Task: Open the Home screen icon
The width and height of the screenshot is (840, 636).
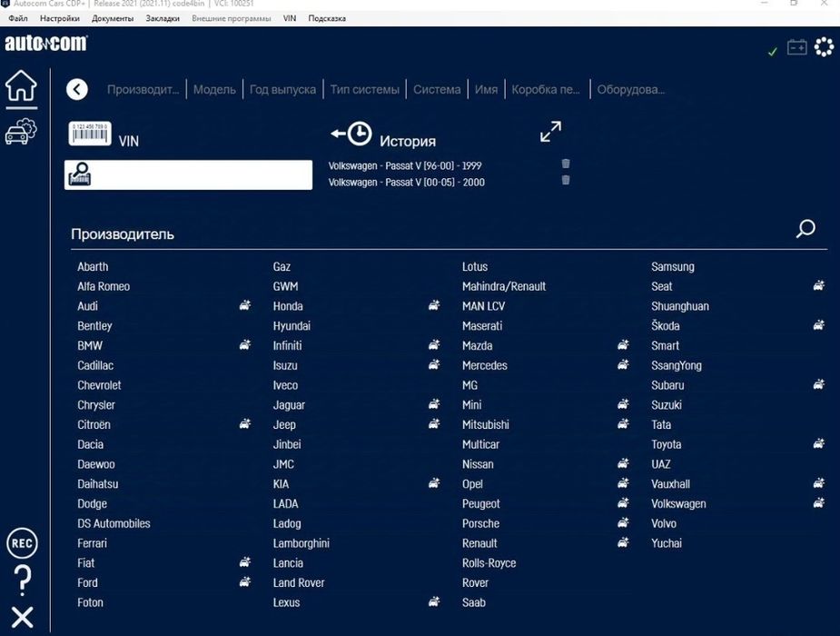Action: point(21,85)
